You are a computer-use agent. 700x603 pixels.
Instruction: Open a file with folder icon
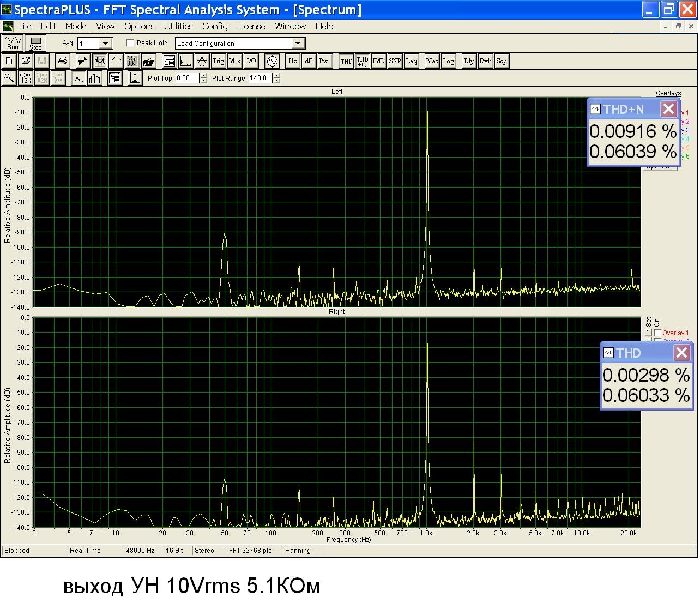(26, 61)
